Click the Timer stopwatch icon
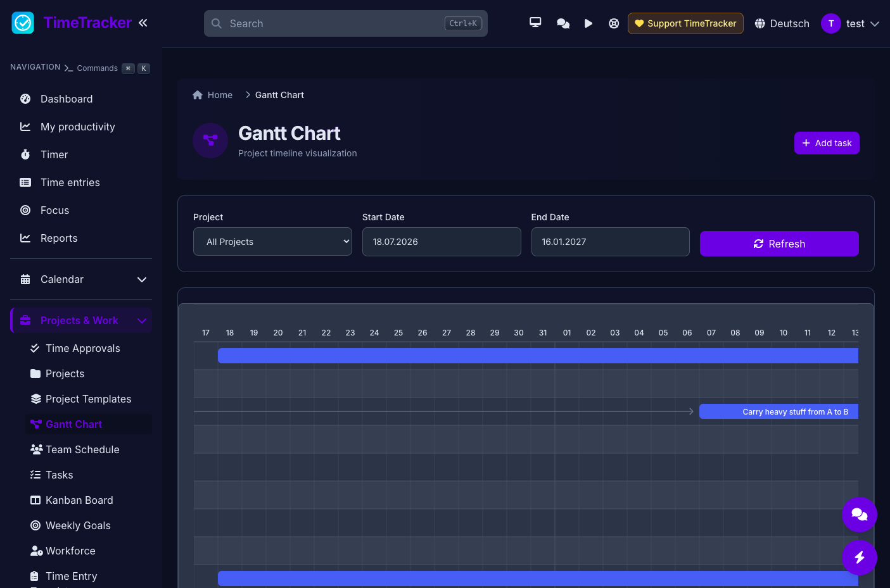The image size is (890, 588). click(25, 154)
